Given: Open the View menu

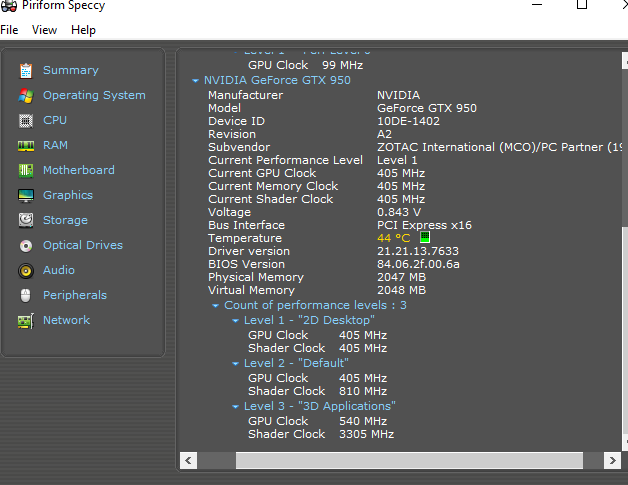Looking at the screenshot, I should click(x=44, y=30).
